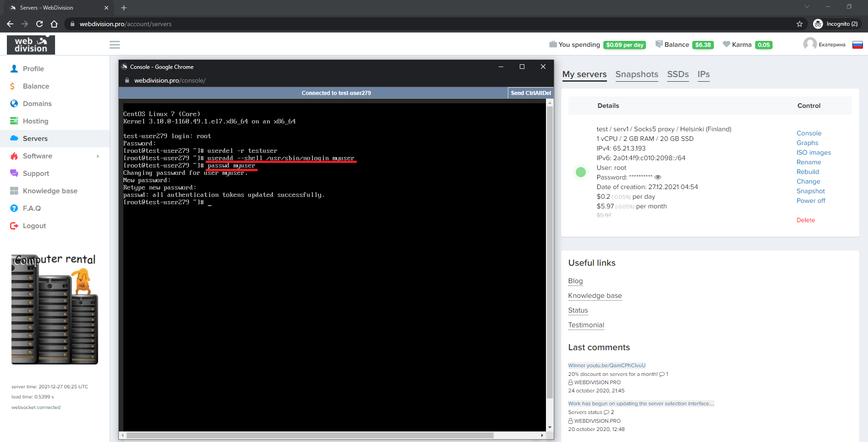Open the Graphs link for server
Image resolution: width=868 pixels, height=442 pixels.
[x=807, y=143]
